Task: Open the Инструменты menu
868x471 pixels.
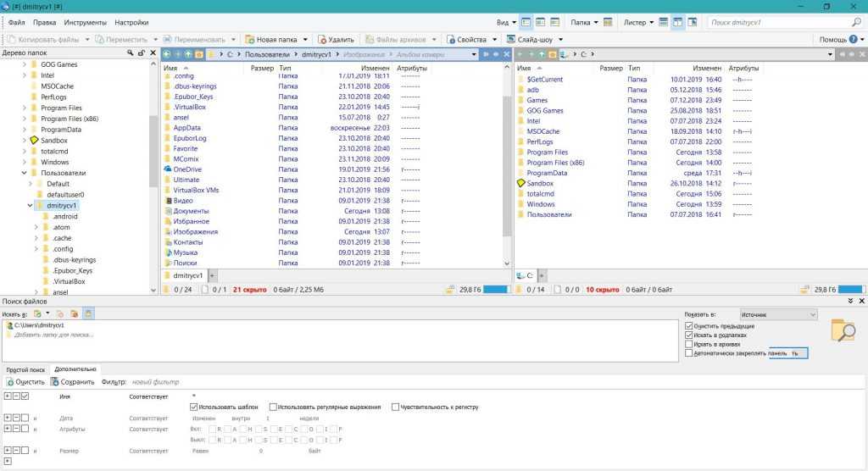Action: pyautogui.click(x=85, y=22)
